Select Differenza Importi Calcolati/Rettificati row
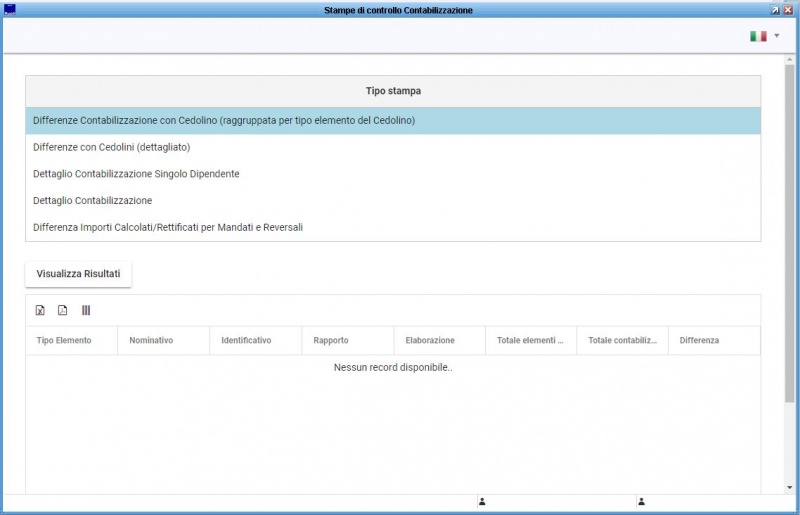This screenshot has height=515, width=800. tap(393, 227)
